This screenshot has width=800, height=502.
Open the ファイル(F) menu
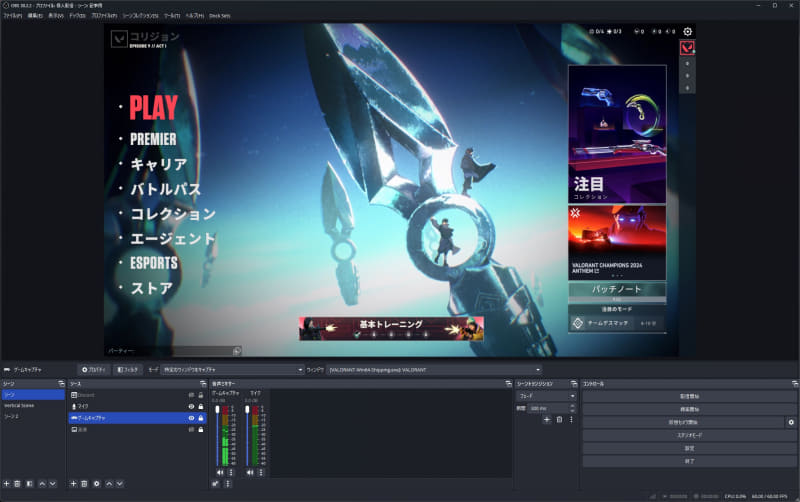pyautogui.click(x=13, y=16)
